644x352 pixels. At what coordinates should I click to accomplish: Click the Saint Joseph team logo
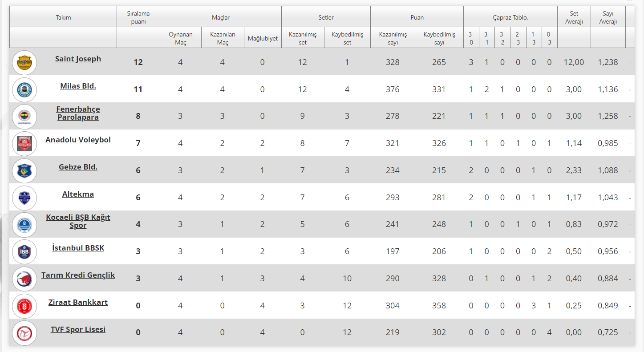pyautogui.click(x=24, y=63)
